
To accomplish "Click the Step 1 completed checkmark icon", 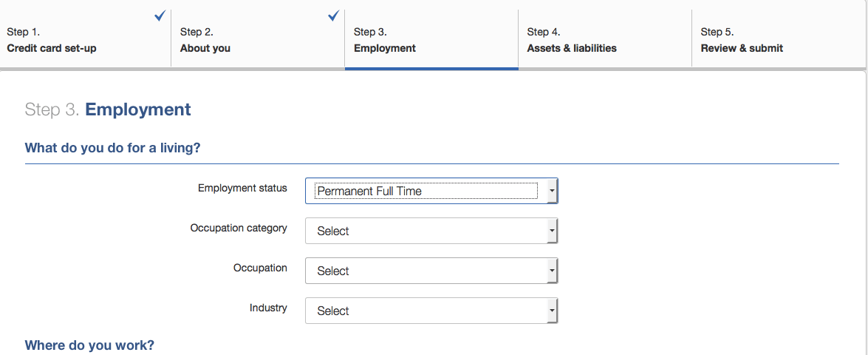I will click(160, 16).
